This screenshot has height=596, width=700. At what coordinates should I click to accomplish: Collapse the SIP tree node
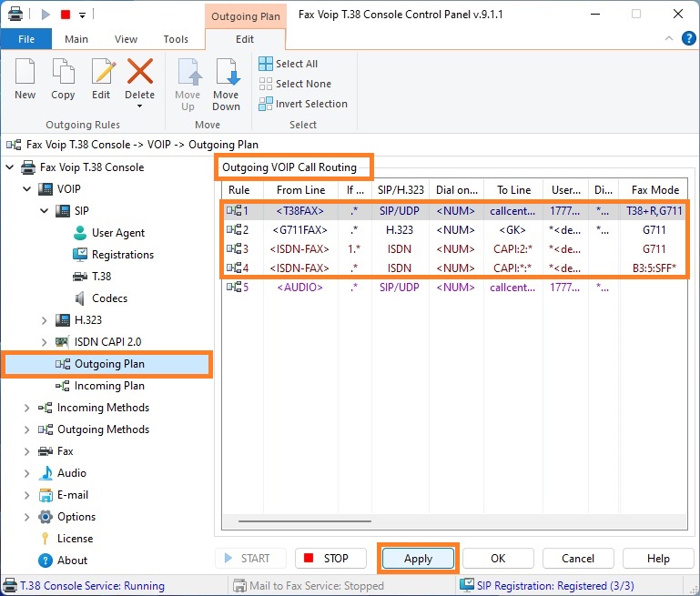click(x=45, y=210)
